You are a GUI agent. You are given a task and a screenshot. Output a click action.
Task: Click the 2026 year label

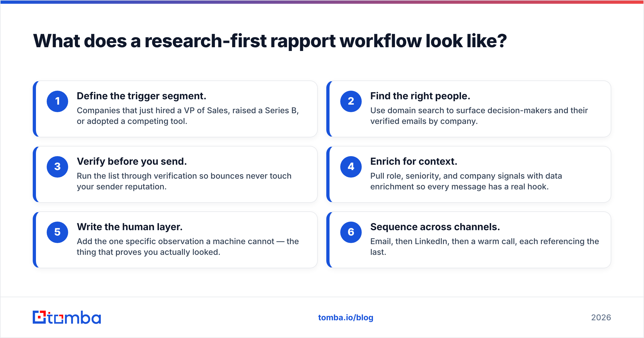click(x=601, y=318)
